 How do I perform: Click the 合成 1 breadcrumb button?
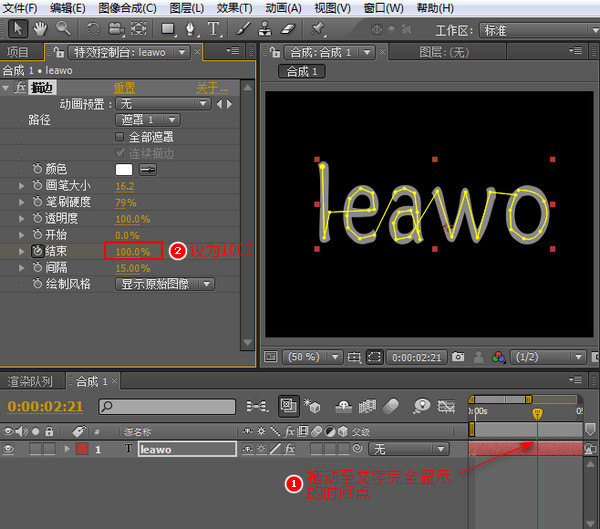[302, 71]
